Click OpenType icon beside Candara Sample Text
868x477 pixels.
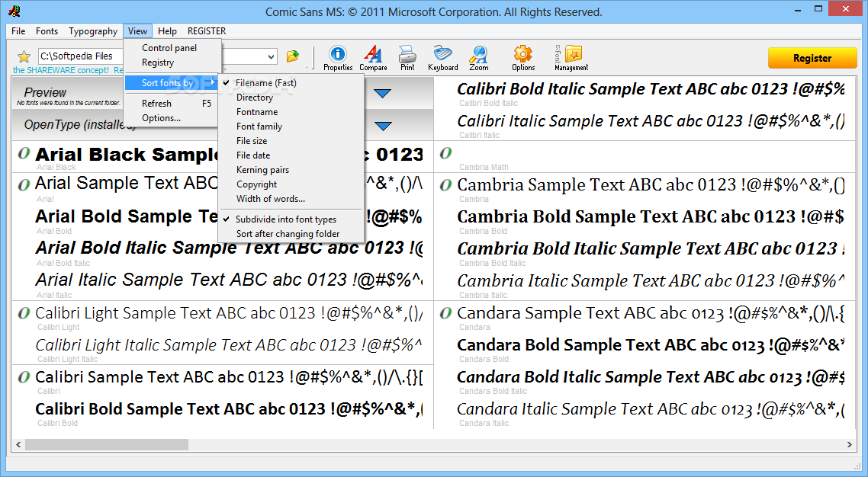pos(445,313)
